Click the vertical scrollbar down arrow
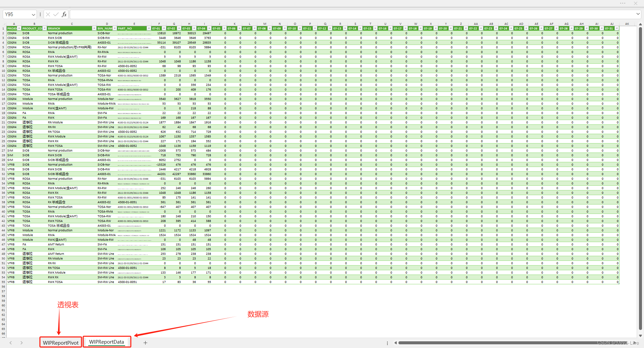 pos(640,336)
